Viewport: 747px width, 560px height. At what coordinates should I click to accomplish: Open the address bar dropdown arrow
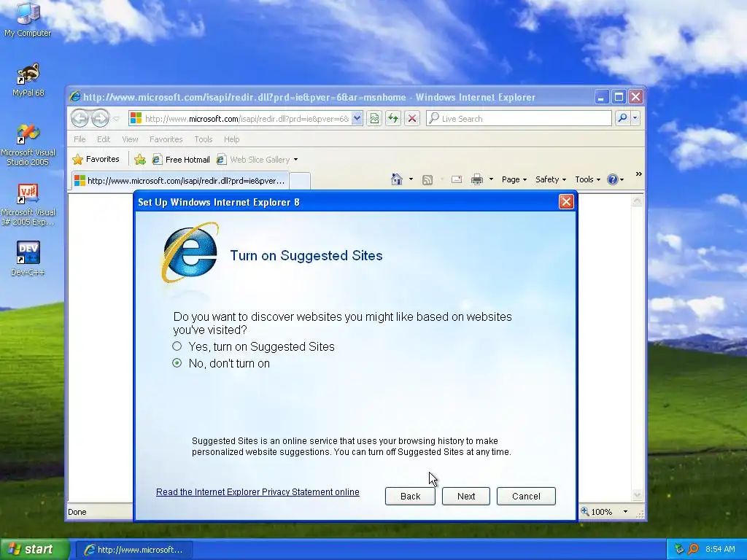357,118
